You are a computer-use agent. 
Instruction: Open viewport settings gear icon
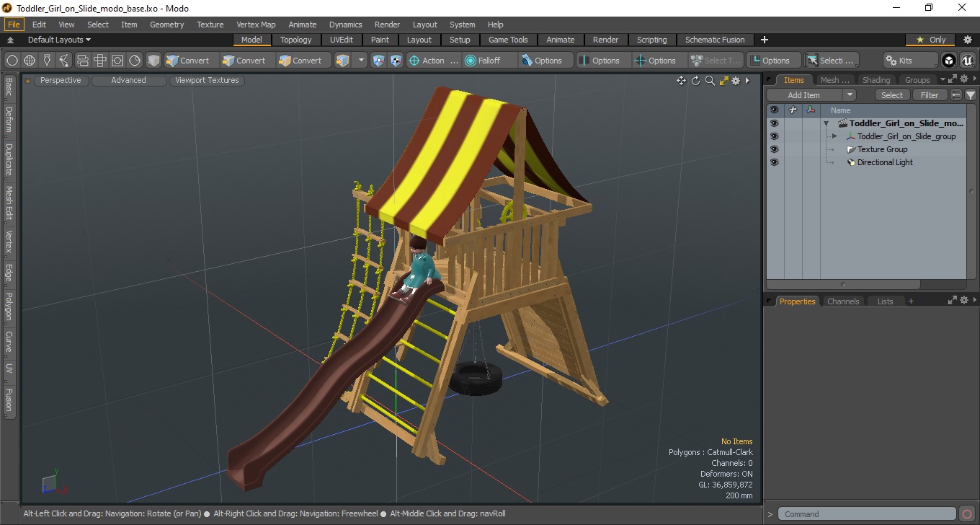[736, 81]
